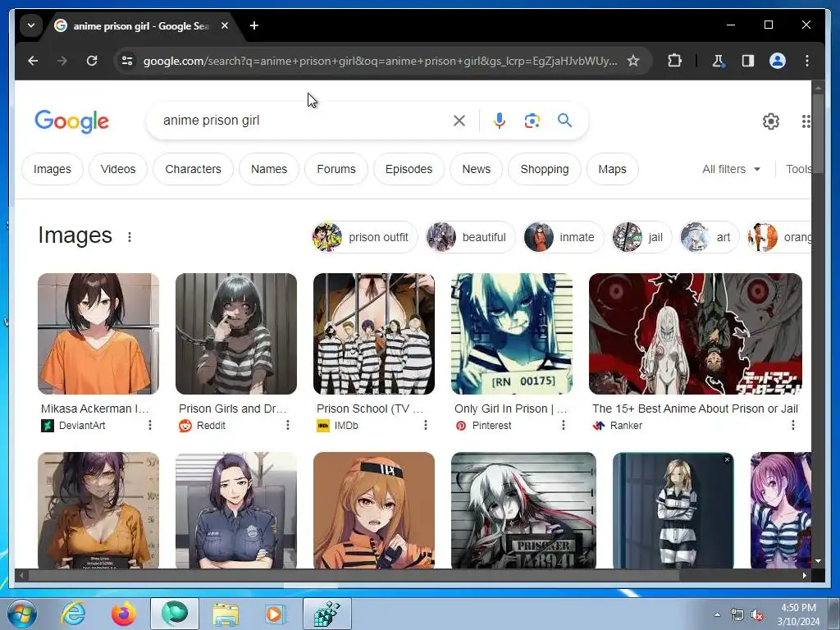Toggle the Chrome side panel
The height and width of the screenshot is (630, 840).
[748, 61]
